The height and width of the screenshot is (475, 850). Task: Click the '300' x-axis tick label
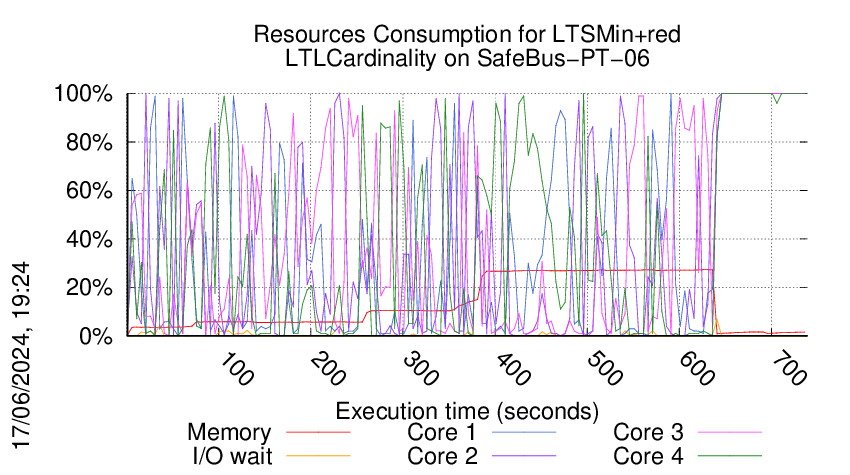421,369
